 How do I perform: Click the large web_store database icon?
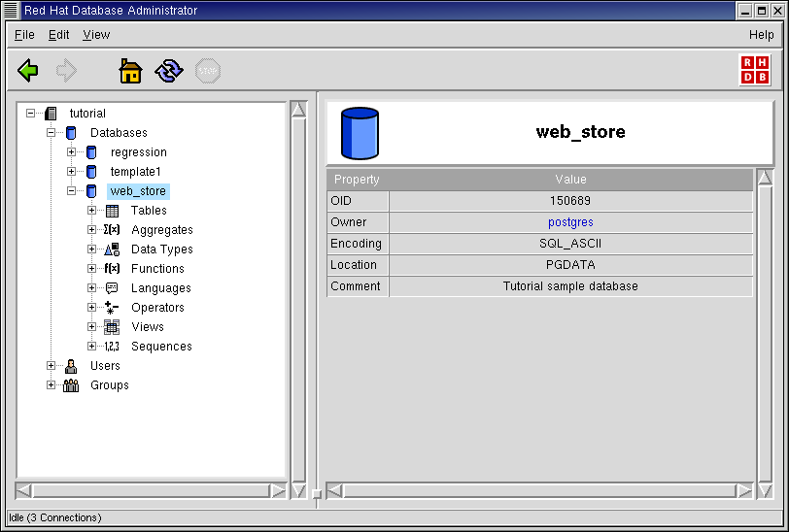[x=360, y=133]
